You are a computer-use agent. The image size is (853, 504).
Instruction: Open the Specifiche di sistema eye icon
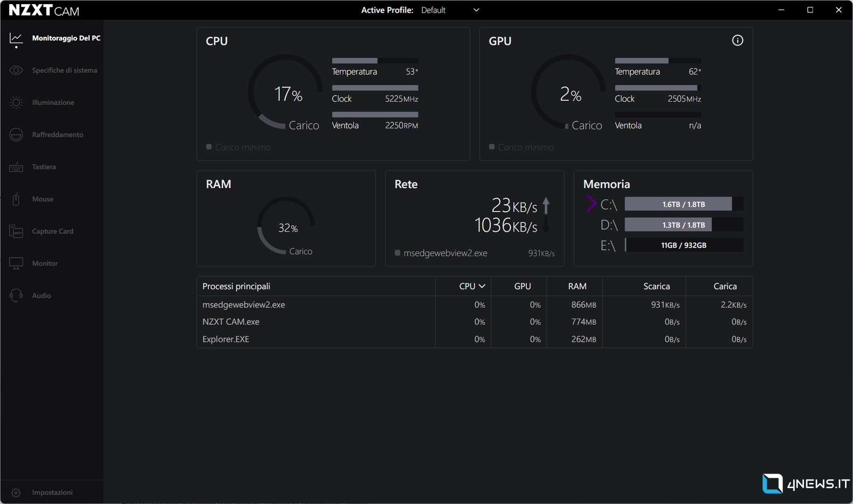(x=16, y=70)
